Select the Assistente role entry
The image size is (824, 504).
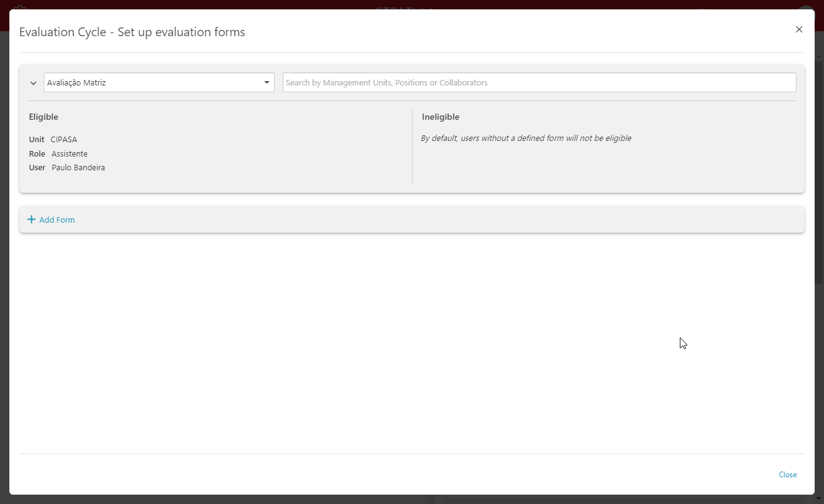coord(69,154)
